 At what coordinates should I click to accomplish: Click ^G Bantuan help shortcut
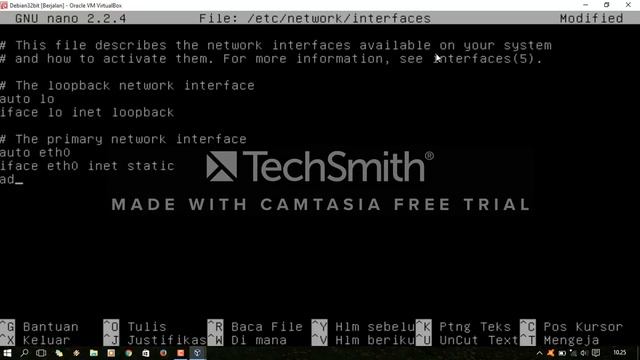click(39, 327)
